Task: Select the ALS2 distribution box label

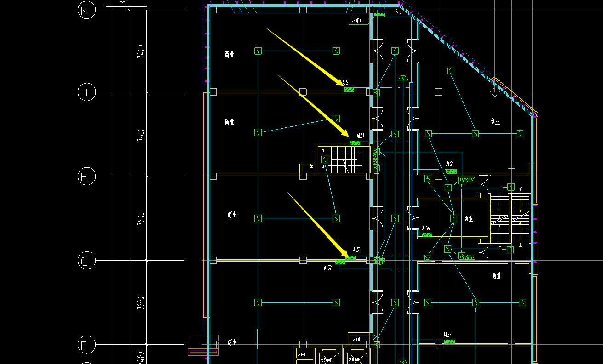Action: pyautogui.click(x=328, y=267)
